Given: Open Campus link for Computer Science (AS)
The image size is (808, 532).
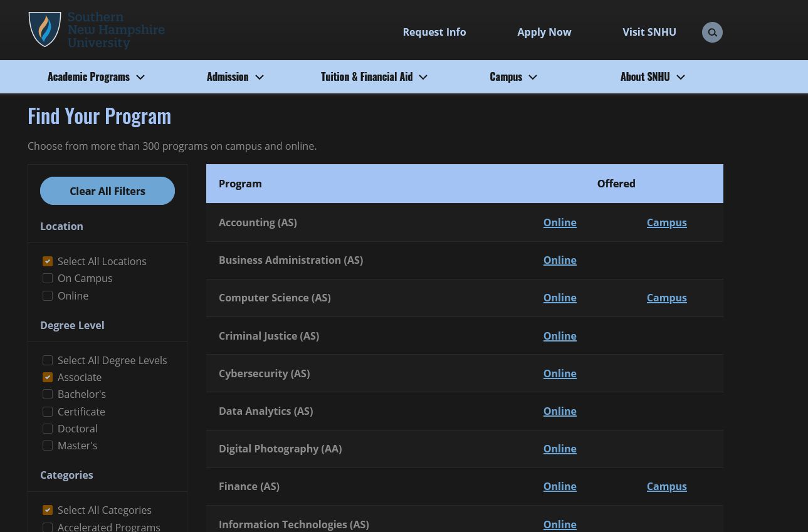Looking at the screenshot, I should [667, 298].
